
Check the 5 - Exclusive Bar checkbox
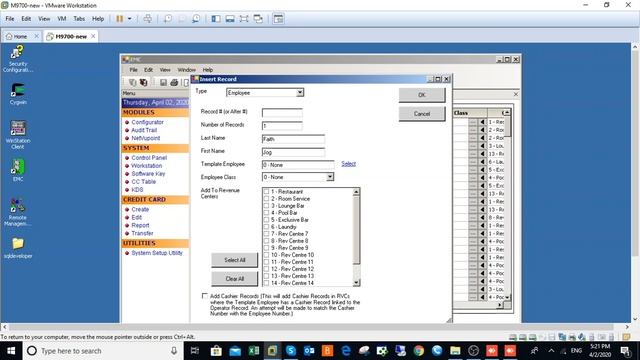[x=267, y=220]
